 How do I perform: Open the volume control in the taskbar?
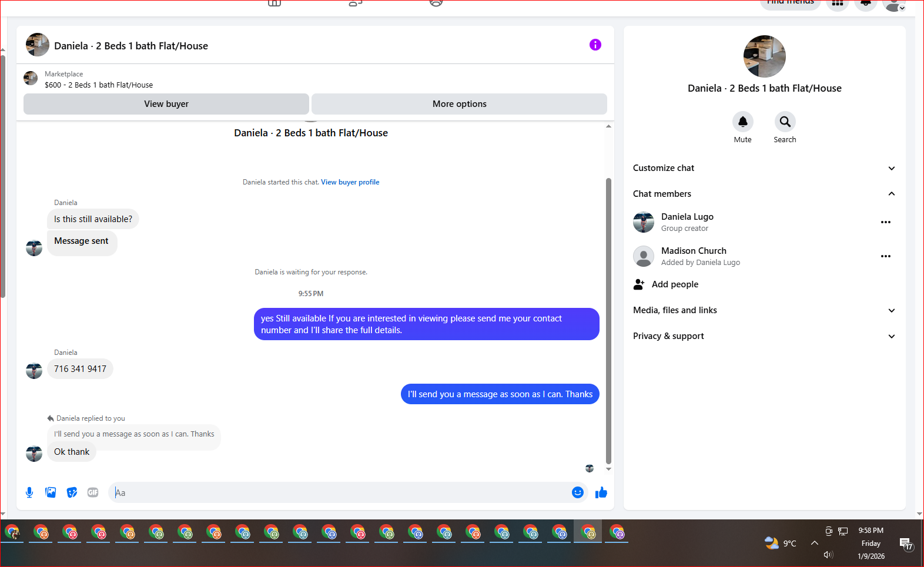click(828, 555)
